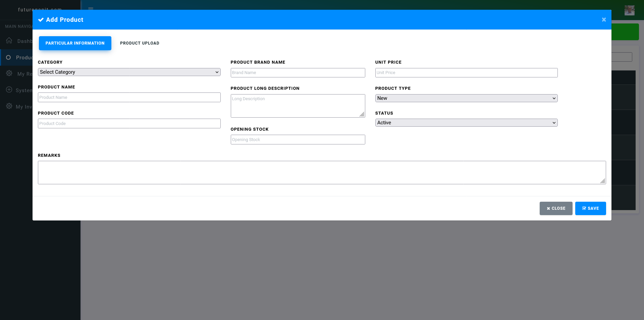644x320 pixels.
Task: Expand the Product Type dropdown
Action: tap(466, 98)
